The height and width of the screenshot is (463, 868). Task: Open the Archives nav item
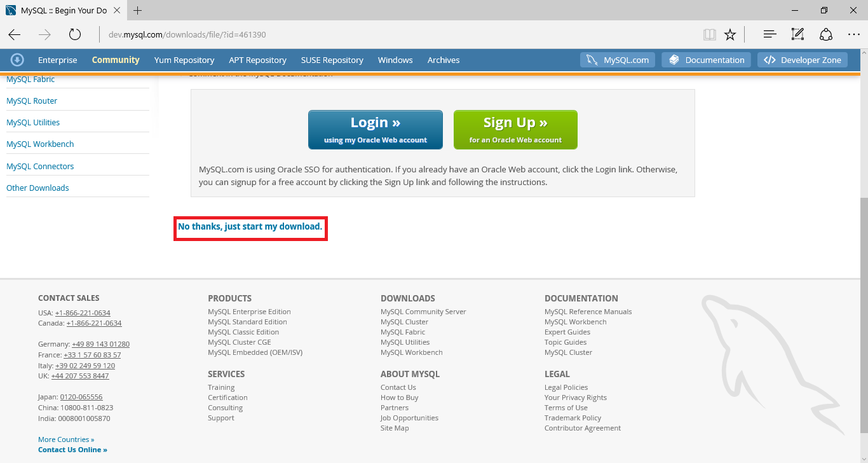click(444, 60)
